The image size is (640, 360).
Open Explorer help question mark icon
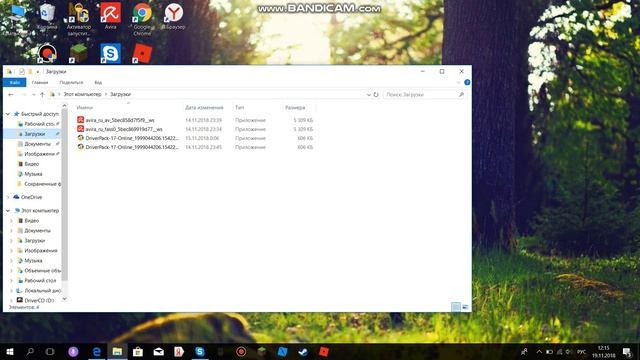pos(467,82)
